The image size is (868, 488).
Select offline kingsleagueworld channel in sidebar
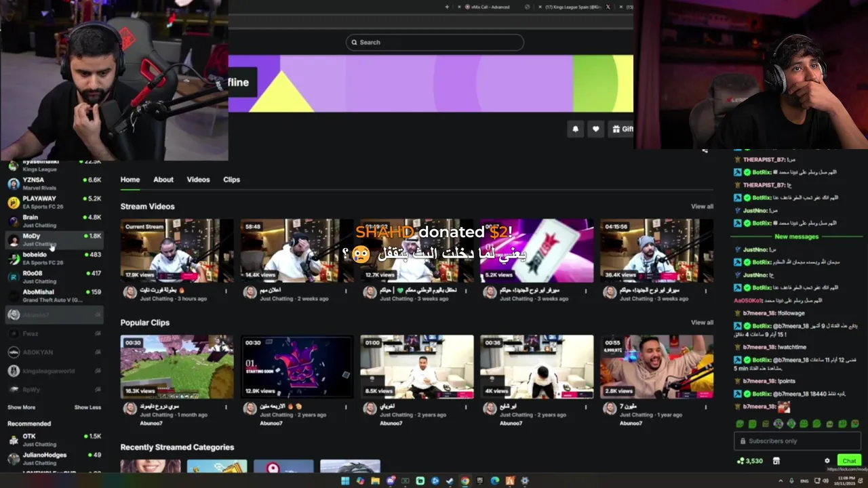point(54,371)
